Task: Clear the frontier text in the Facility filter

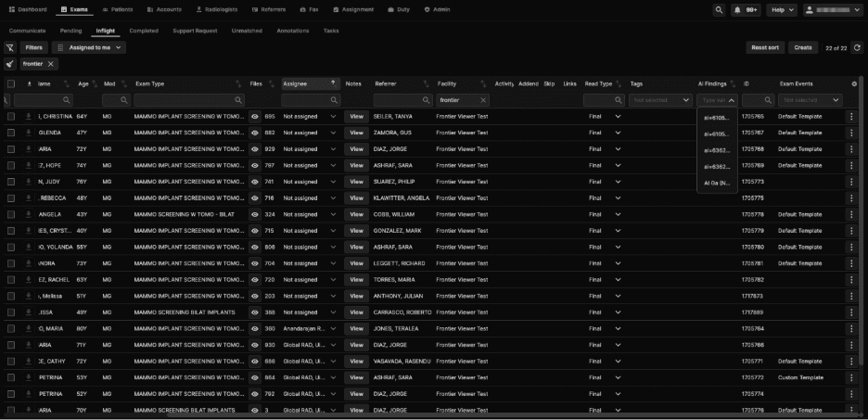Action: (x=483, y=100)
